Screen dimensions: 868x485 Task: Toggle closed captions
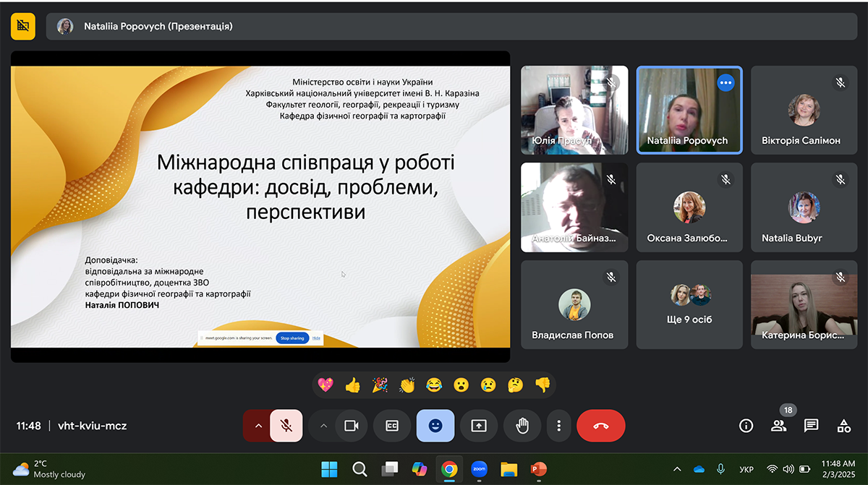391,426
